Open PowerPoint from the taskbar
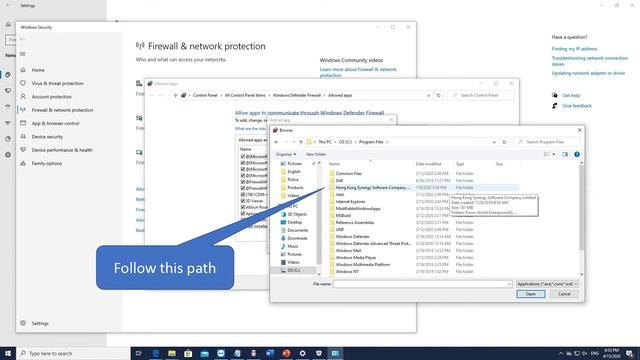 click(286, 353)
